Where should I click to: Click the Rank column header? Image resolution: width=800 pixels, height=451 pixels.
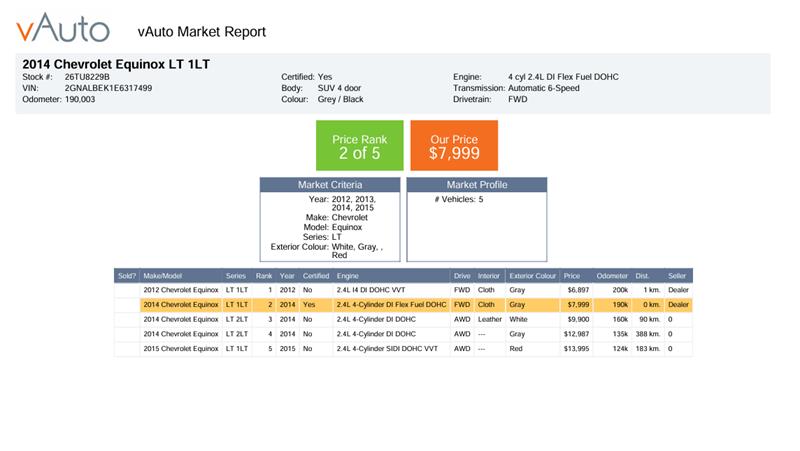264,275
